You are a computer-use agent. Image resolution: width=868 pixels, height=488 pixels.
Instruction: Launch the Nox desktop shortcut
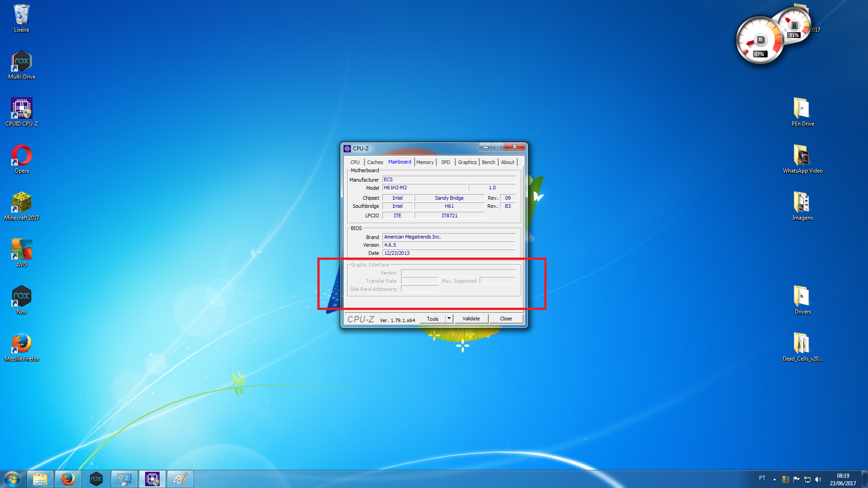[21, 300]
